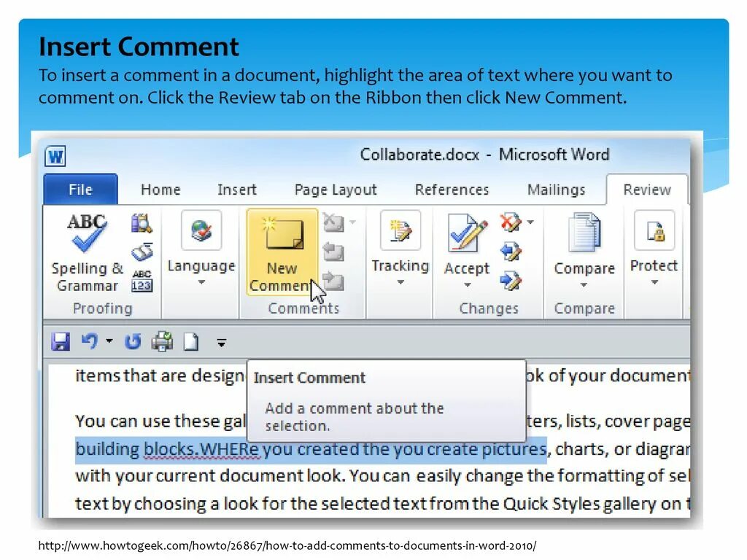747x560 pixels.
Task: Open the howtogeek.com source link
Action: click(287, 545)
